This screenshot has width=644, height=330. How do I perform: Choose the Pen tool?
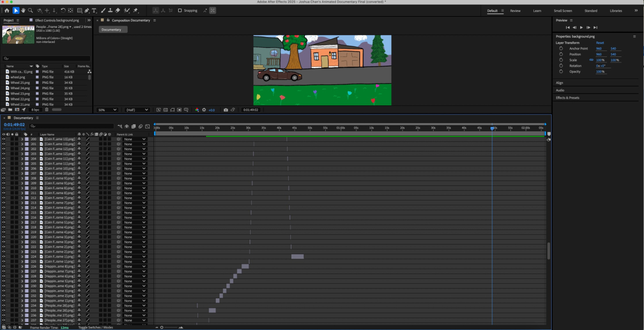coord(86,10)
